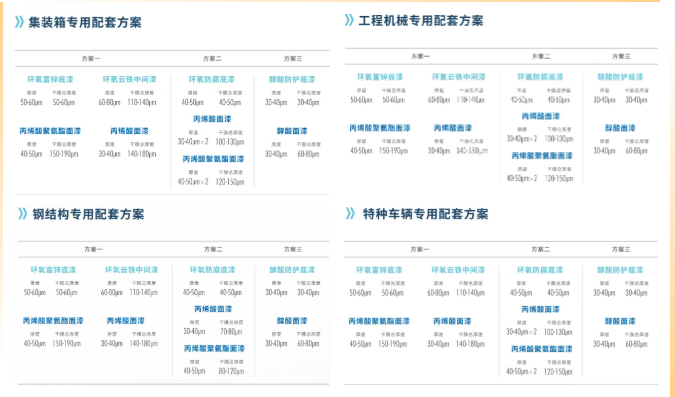
Task: Click 方案一 column header in 工程机械 table
Action: coord(421,56)
